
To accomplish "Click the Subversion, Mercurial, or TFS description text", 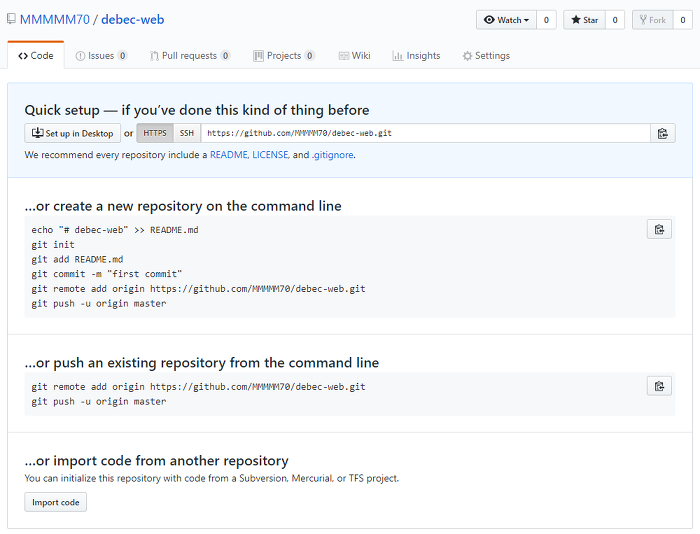I will pos(212,478).
